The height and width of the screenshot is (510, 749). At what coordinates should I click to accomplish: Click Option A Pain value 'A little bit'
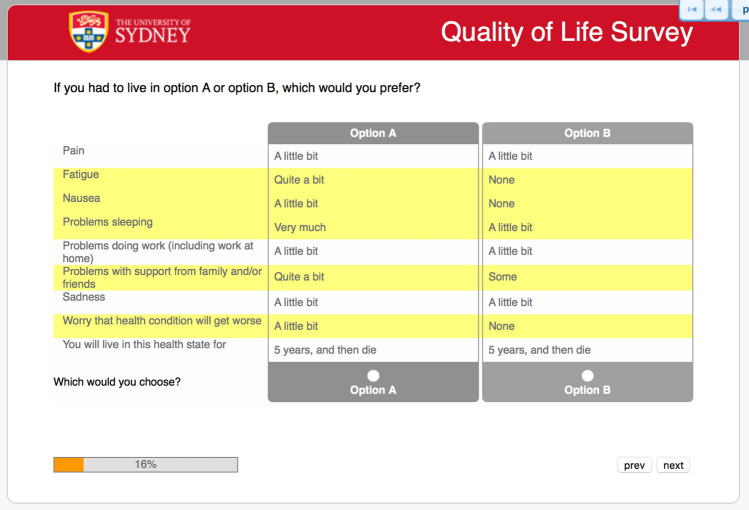tap(296, 156)
